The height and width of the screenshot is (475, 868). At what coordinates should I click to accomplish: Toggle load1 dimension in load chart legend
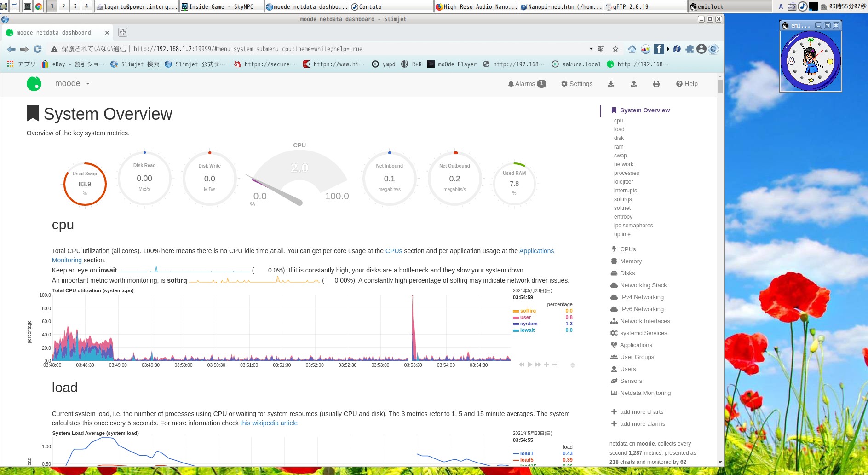tap(526, 453)
